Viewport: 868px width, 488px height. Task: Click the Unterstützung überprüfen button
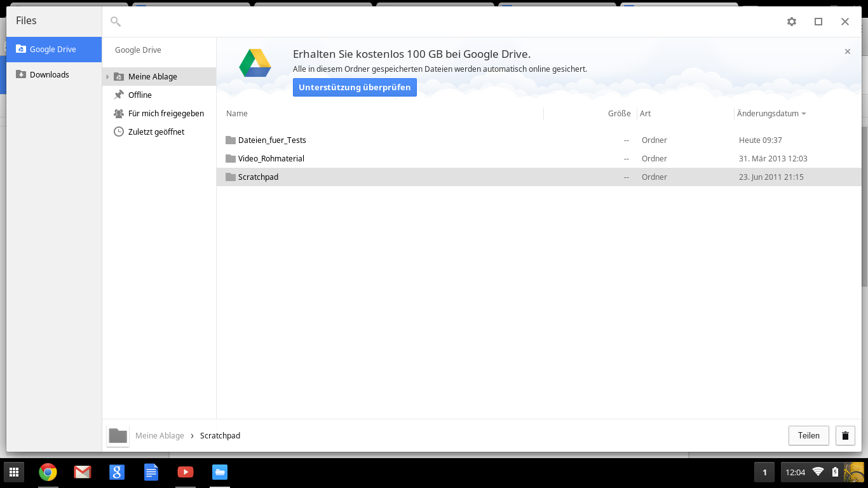355,87
